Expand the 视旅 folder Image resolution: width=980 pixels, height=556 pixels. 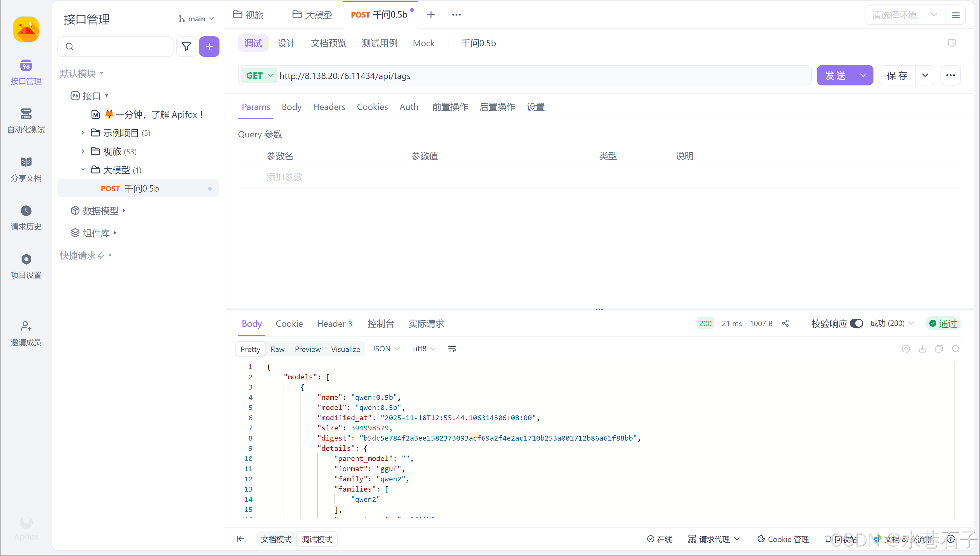point(83,151)
